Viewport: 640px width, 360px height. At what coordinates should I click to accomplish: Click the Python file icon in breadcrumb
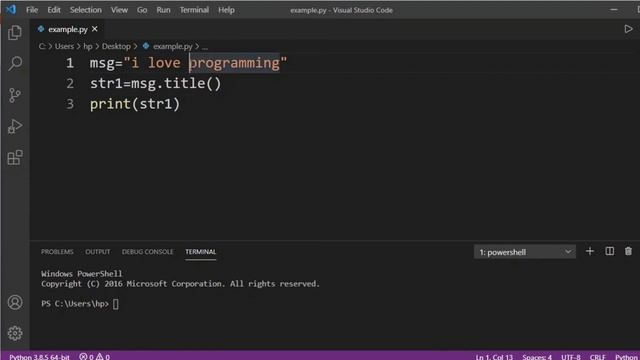146,46
